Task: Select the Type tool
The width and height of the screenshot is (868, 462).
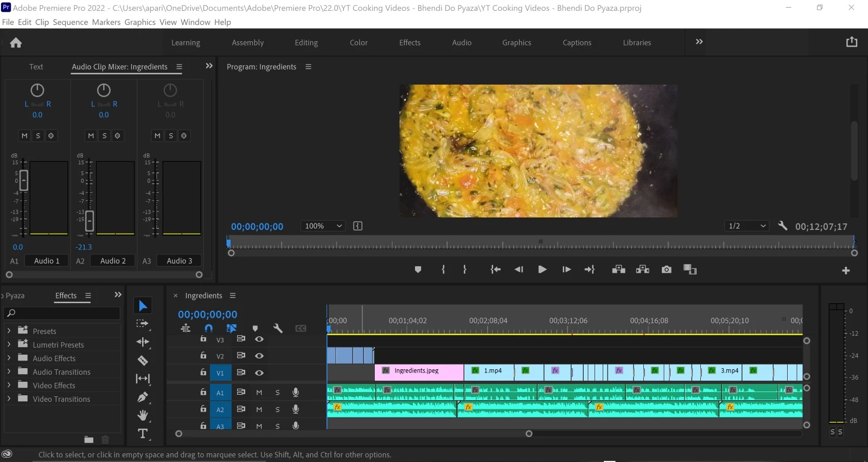Action: (143, 433)
